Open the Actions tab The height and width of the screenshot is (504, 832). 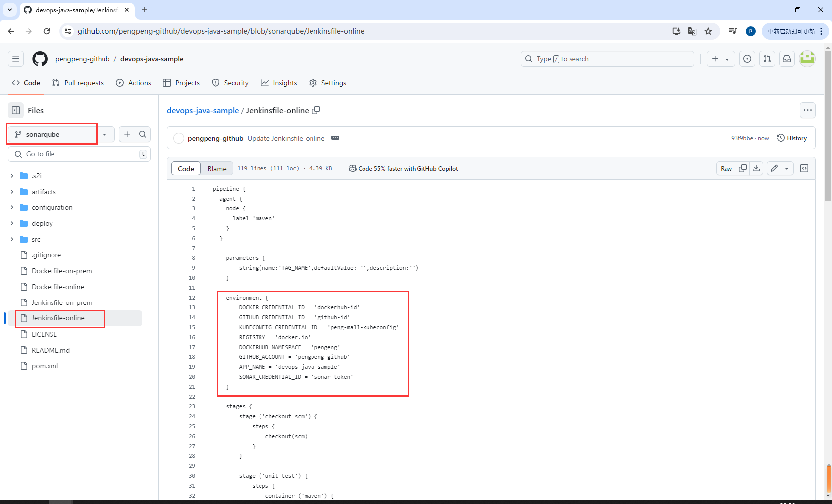pos(134,83)
